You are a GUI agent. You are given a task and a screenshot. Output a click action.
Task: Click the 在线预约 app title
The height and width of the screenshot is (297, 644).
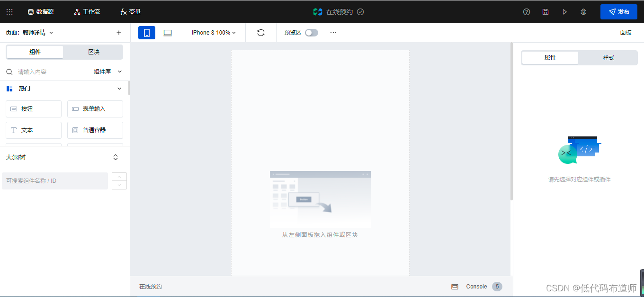pyautogui.click(x=340, y=12)
